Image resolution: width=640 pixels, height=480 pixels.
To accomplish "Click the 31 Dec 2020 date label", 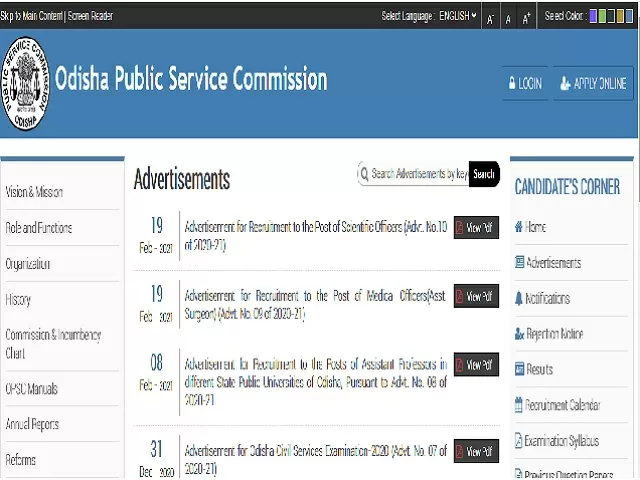I will [156, 459].
